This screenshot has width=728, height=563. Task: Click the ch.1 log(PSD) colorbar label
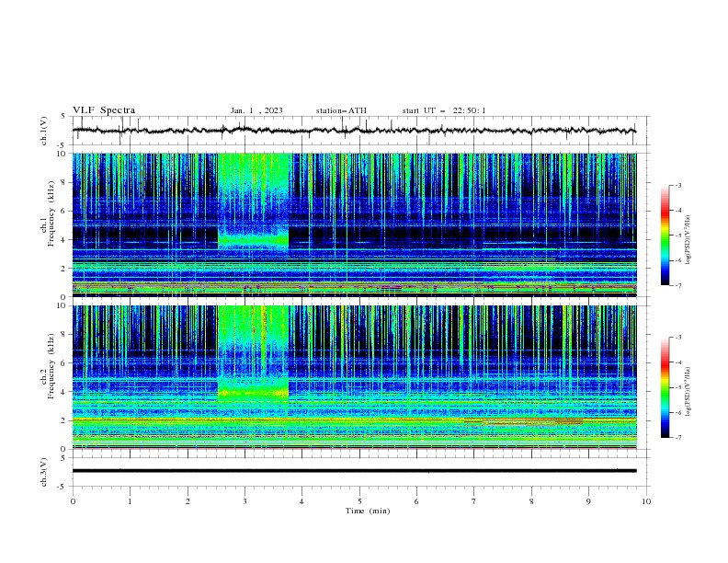click(x=688, y=240)
